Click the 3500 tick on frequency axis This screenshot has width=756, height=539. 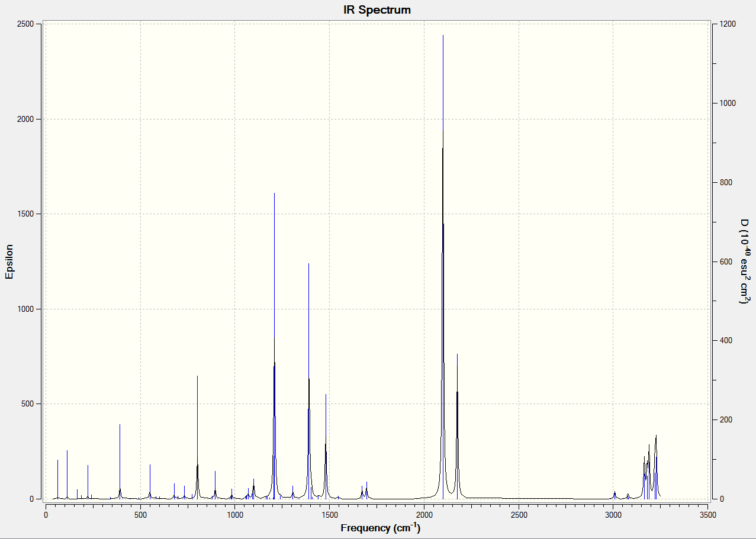click(707, 514)
